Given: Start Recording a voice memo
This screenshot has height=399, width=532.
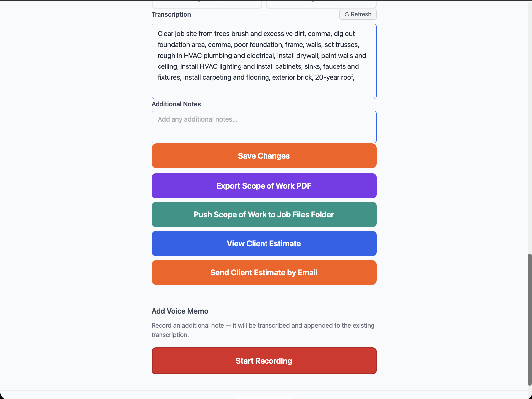Looking at the screenshot, I should point(264,361).
